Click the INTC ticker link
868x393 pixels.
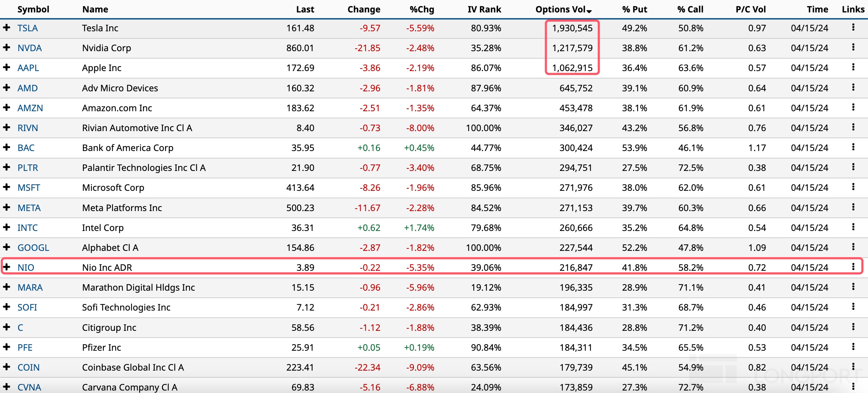click(27, 228)
